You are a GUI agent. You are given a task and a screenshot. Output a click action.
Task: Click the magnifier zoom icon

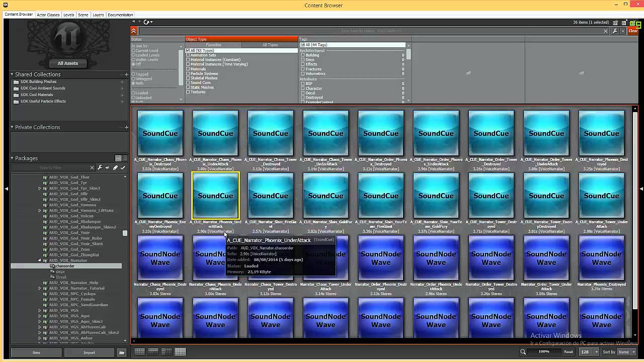coord(523,352)
